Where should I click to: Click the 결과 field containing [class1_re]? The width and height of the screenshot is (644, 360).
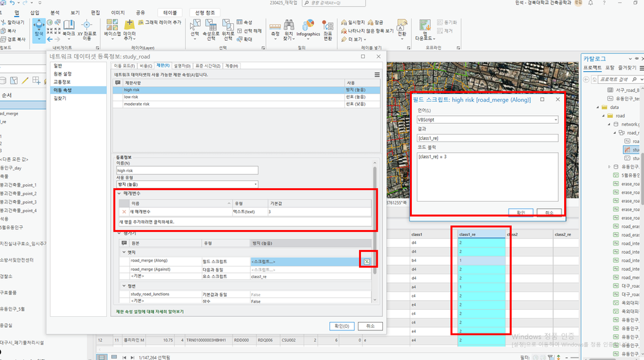coord(487,138)
